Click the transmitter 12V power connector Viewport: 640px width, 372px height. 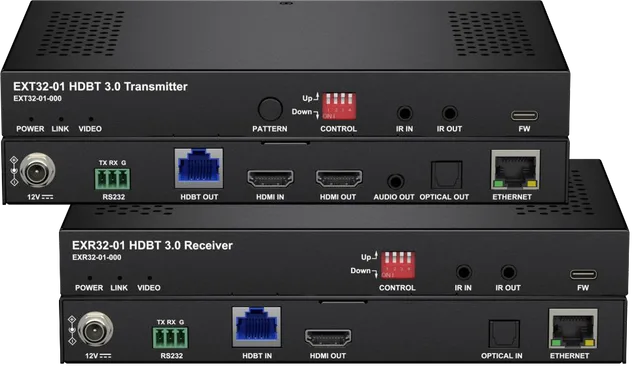pyautogui.click(x=37, y=170)
